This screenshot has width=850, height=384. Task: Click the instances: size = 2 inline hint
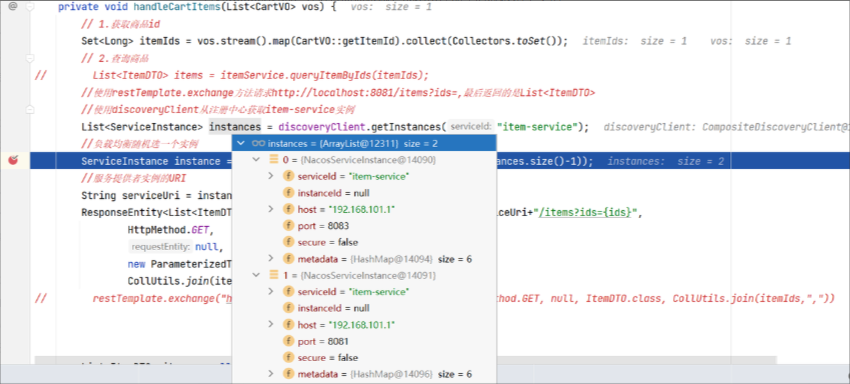coord(666,161)
